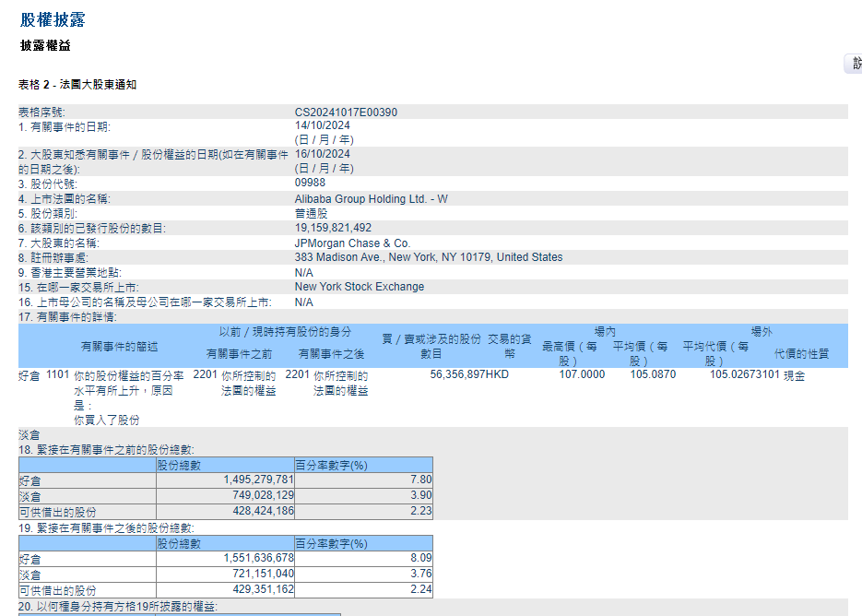Click the awareness date 16/10/2024
The image size is (862, 616).
click(323, 154)
